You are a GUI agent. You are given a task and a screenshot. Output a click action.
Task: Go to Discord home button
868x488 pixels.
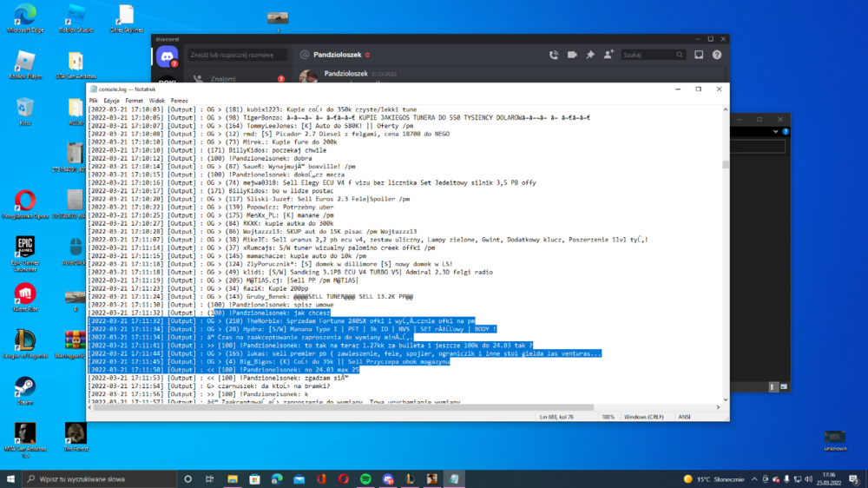[167, 56]
